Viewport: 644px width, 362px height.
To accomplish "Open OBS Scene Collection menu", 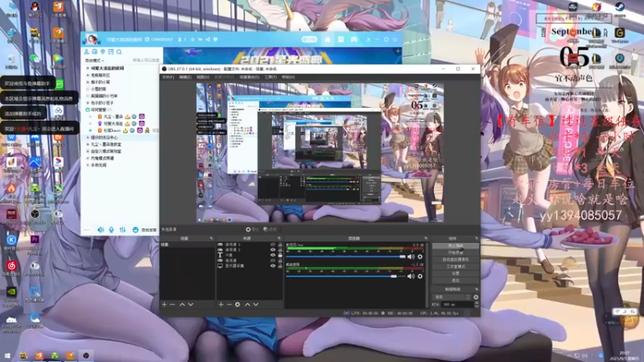I will click(x=250, y=77).
